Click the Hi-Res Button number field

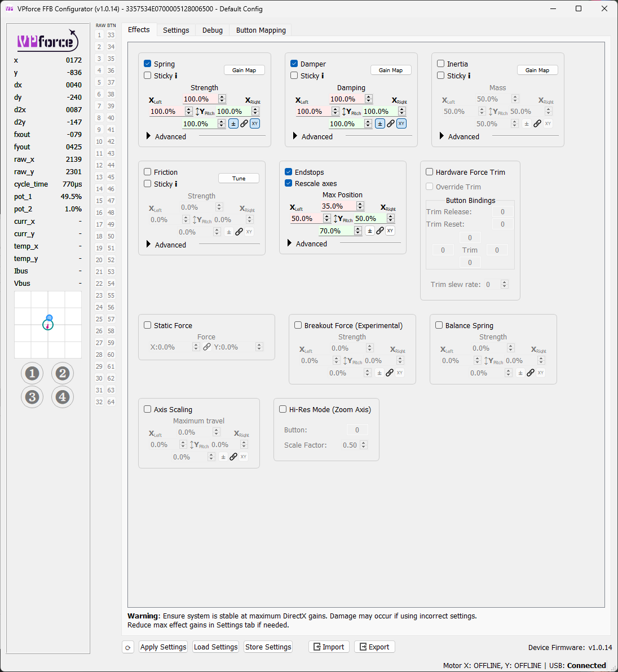point(357,430)
